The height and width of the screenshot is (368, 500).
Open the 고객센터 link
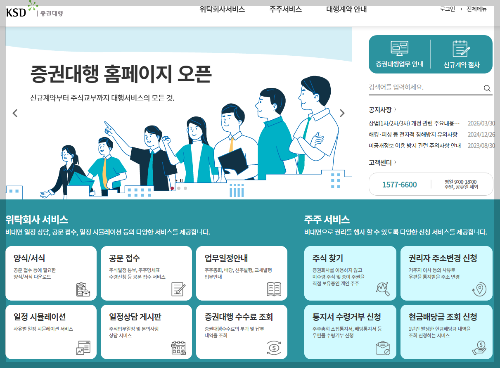coord(382,162)
